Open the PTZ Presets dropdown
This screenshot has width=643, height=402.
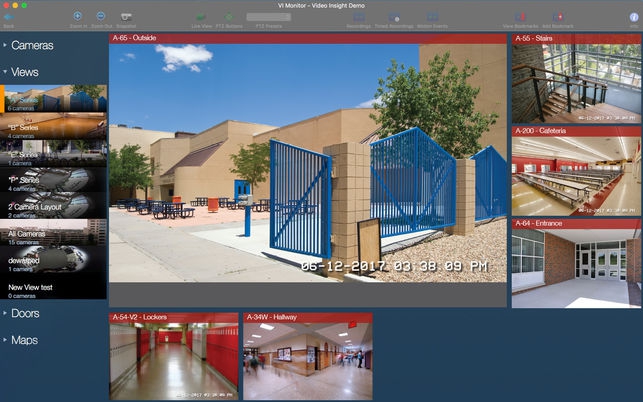[x=269, y=17]
